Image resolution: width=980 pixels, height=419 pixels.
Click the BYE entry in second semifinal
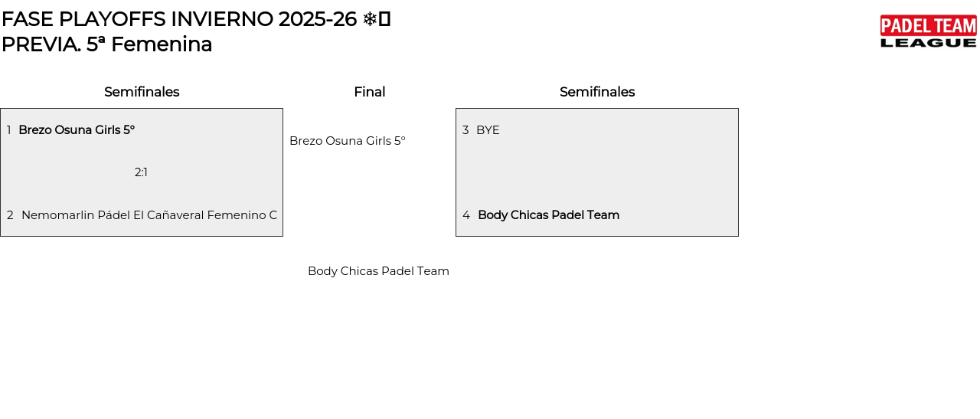point(488,130)
